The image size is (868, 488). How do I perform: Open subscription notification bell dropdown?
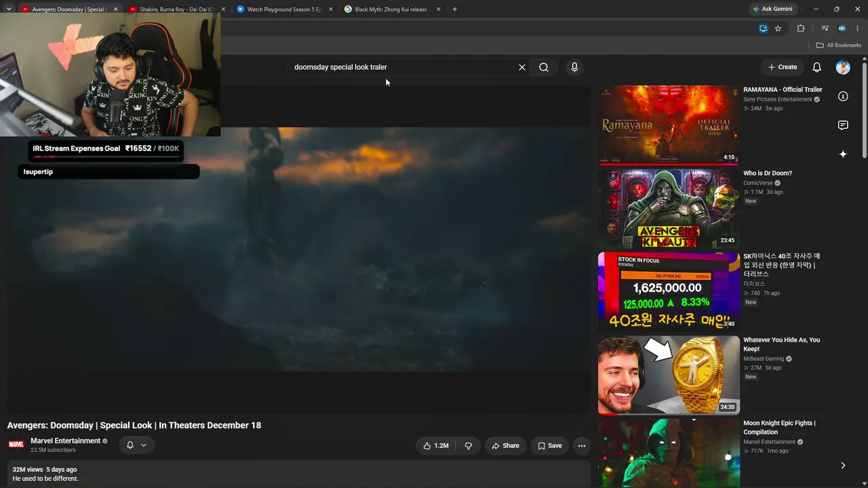136,445
